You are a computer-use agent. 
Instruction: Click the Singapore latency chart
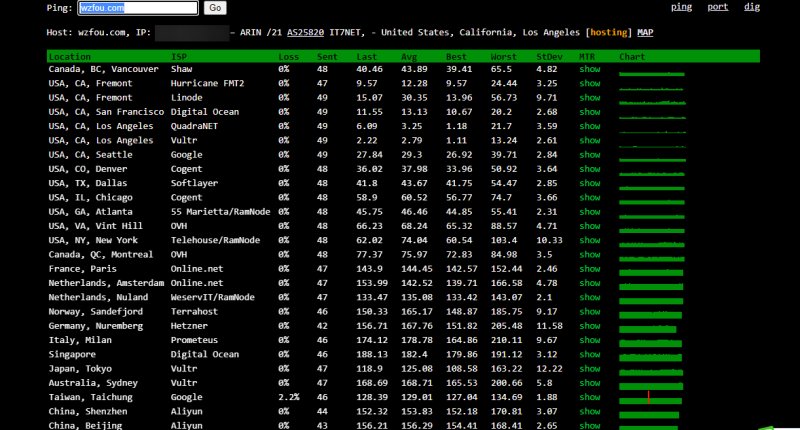click(x=651, y=356)
